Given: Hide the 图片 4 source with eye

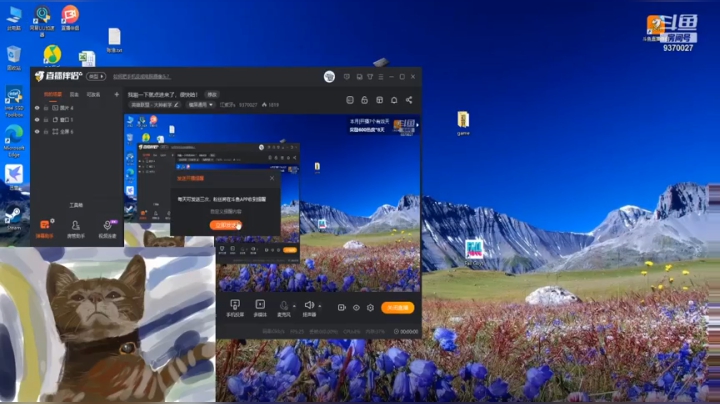Looking at the screenshot, I should click(x=37, y=108).
